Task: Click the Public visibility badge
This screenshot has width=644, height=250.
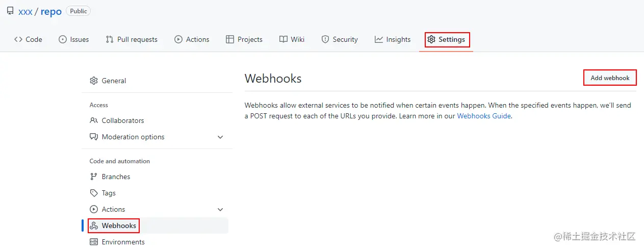Action: (x=79, y=11)
